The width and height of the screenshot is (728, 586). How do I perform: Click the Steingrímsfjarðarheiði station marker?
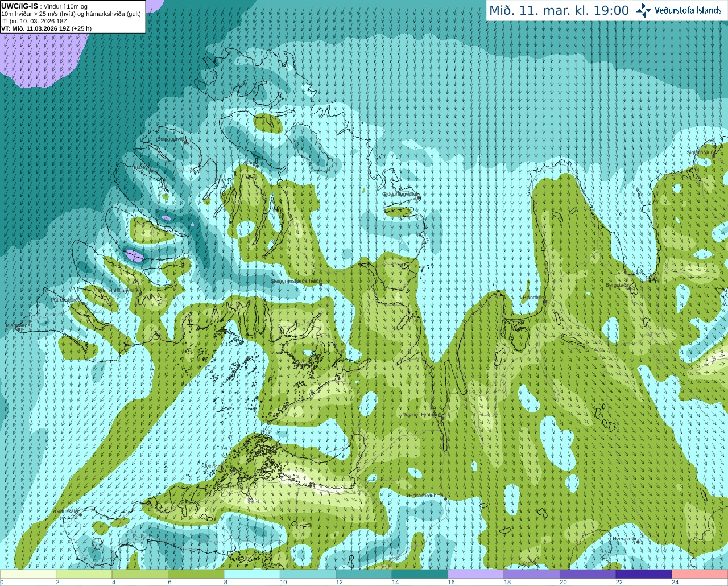pos(320,285)
